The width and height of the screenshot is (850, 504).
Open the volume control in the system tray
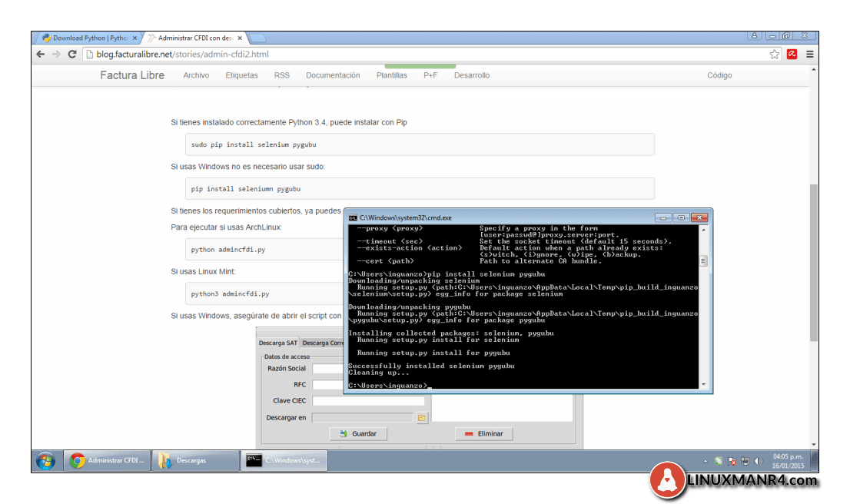759,460
